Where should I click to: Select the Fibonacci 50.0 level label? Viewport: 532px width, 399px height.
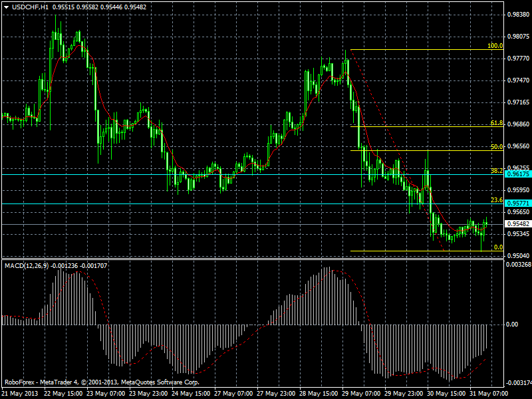[x=497, y=147]
